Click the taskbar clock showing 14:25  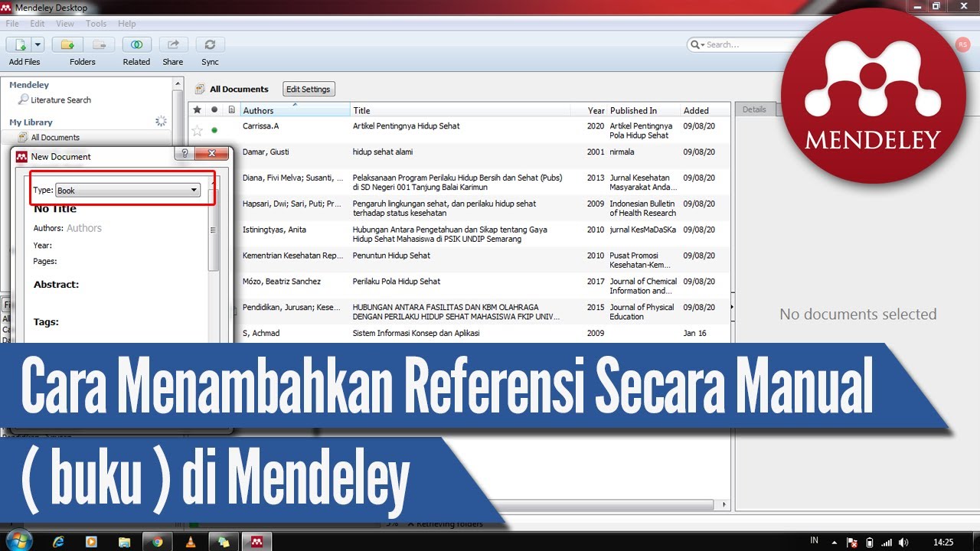[943, 542]
